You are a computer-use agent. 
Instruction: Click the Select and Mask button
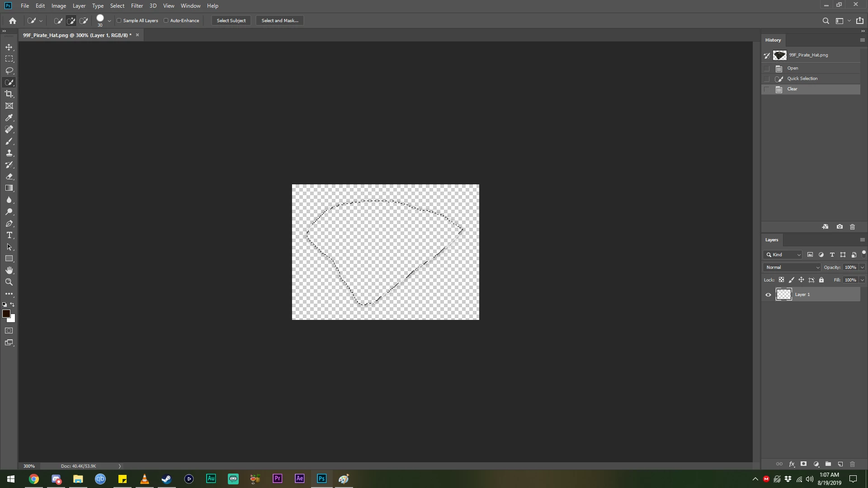pyautogui.click(x=279, y=20)
